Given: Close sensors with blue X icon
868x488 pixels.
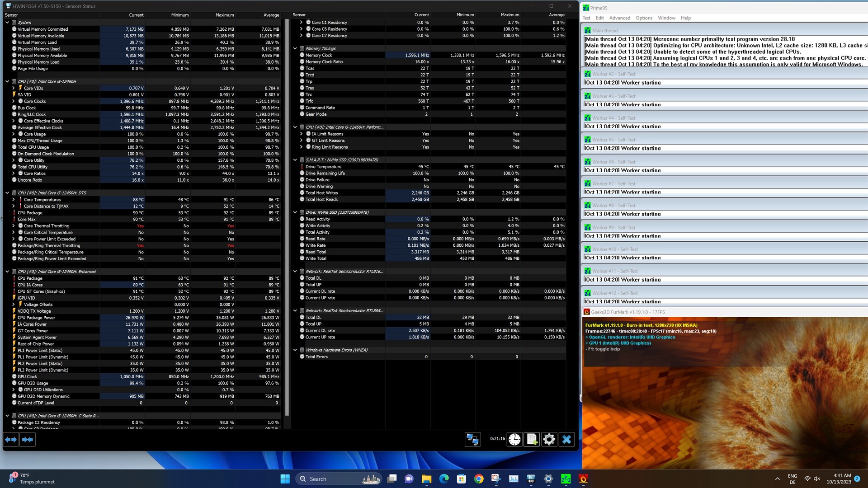Looking at the screenshot, I should (566, 439).
